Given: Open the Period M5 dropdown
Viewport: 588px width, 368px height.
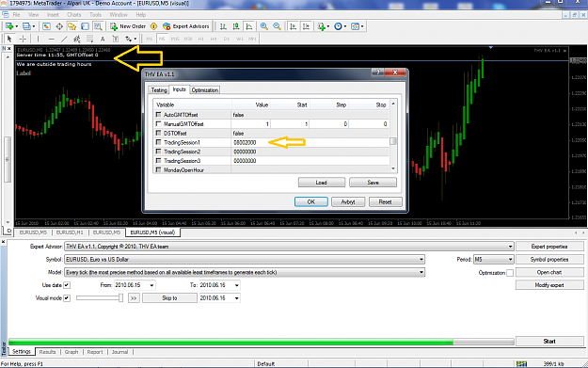Looking at the screenshot, I should point(510,259).
